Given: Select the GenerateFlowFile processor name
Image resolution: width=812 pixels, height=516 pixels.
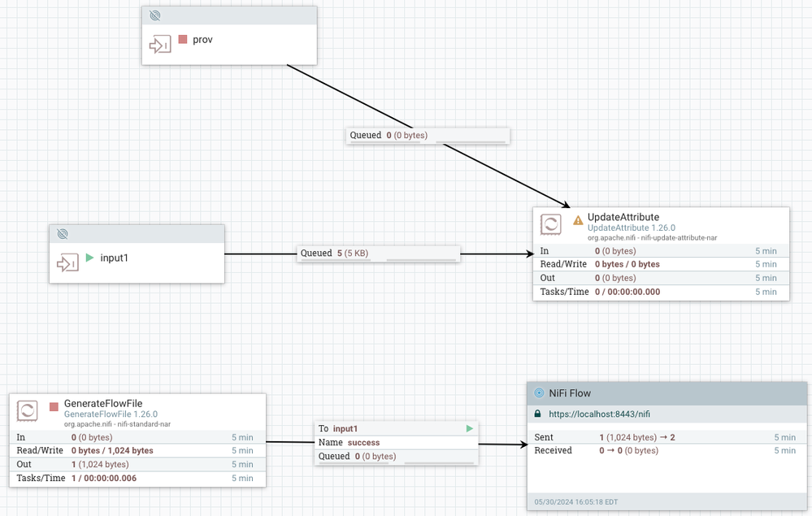Looking at the screenshot, I should (103, 404).
